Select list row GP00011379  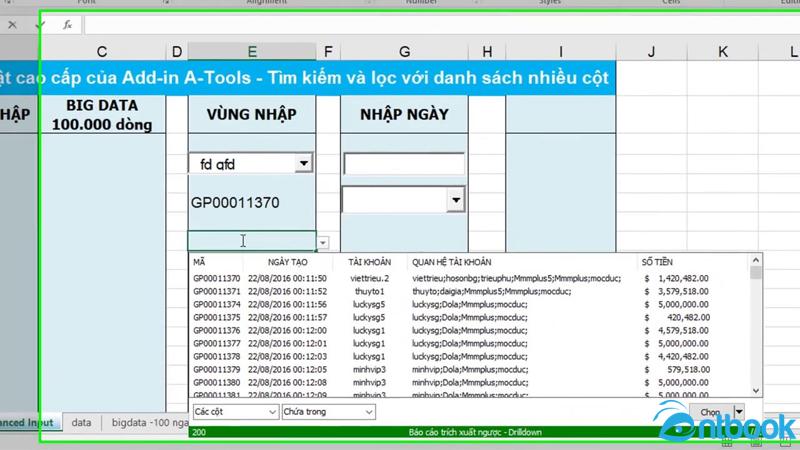click(x=469, y=369)
